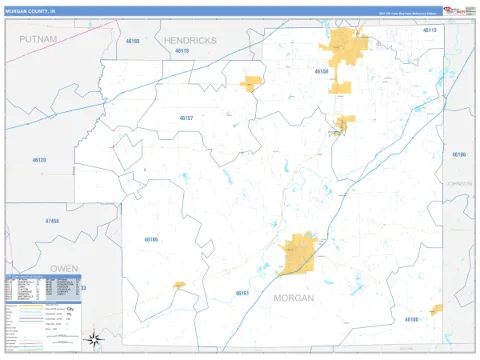Screen dimensions: 480x360
Task: Click the ZIP code index table in legend
Action: pos(43,288)
